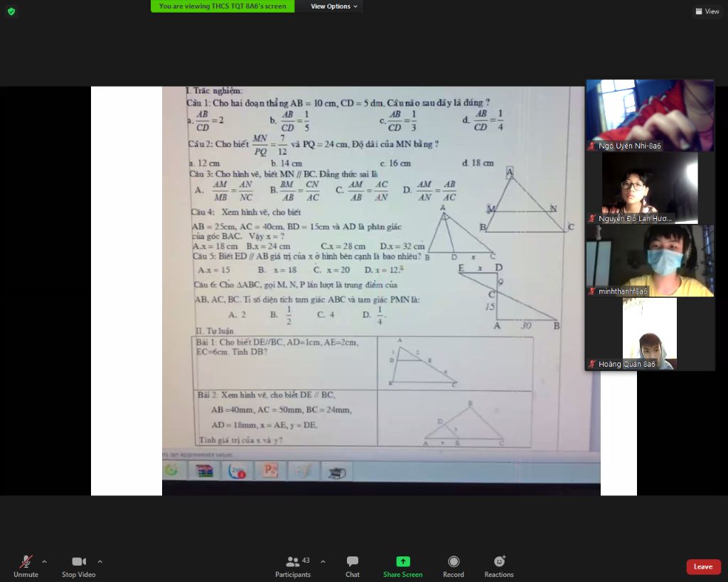Click answer 'b. 14 cm' under Câu 2
This screenshot has width=728, height=582.
(287, 163)
